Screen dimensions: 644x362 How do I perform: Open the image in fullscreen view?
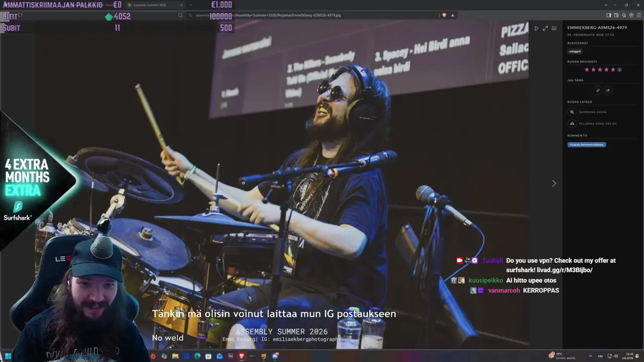545,28
